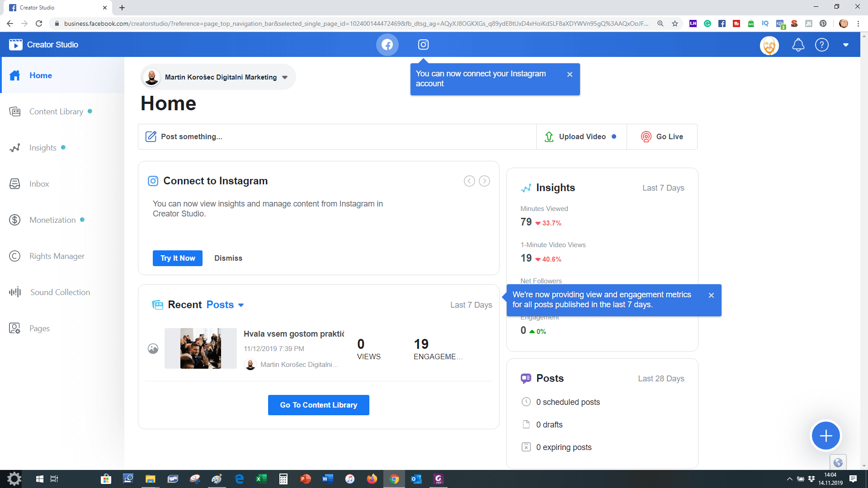Close the Instagram connect tooltip

click(570, 75)
